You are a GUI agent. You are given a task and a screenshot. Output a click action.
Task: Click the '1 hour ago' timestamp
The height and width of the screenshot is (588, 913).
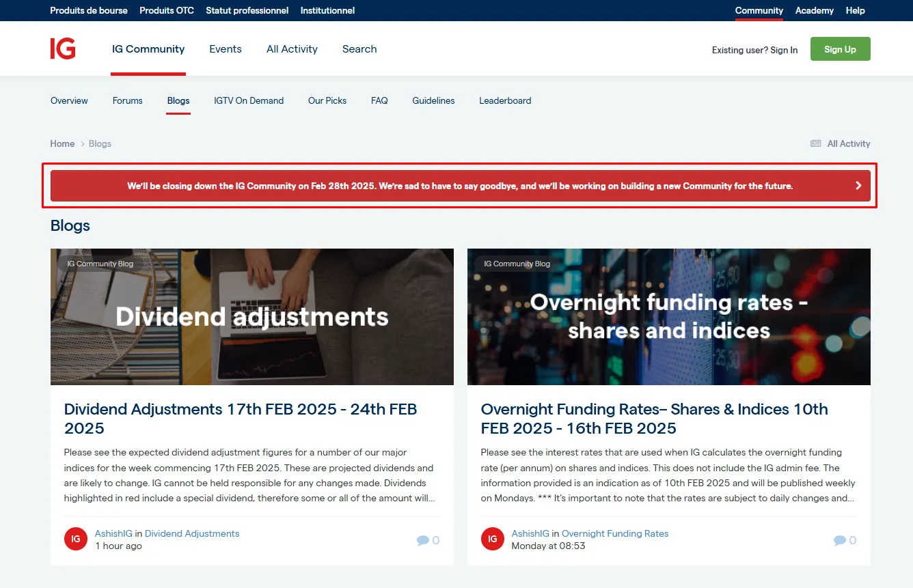click(x=119, y=546)
